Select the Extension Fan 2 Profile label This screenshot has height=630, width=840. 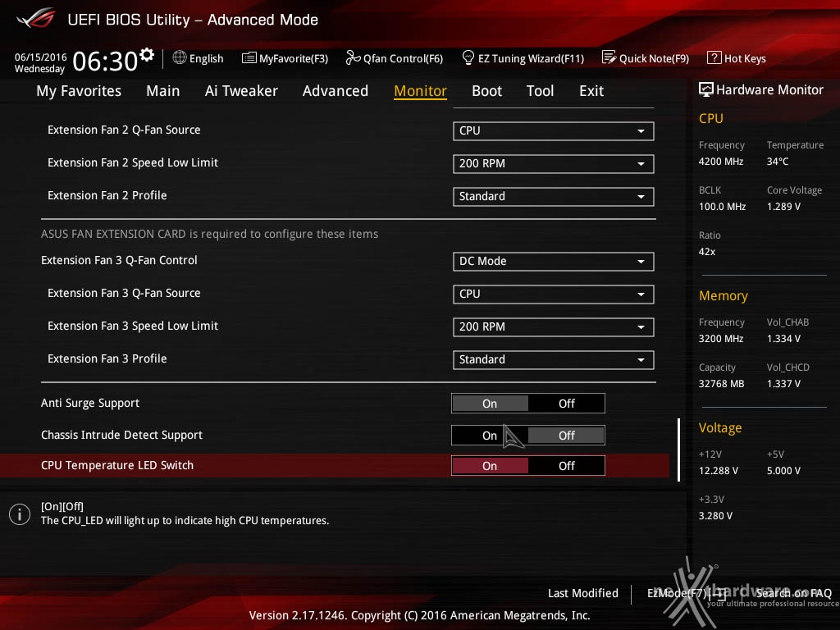[107, 195]
